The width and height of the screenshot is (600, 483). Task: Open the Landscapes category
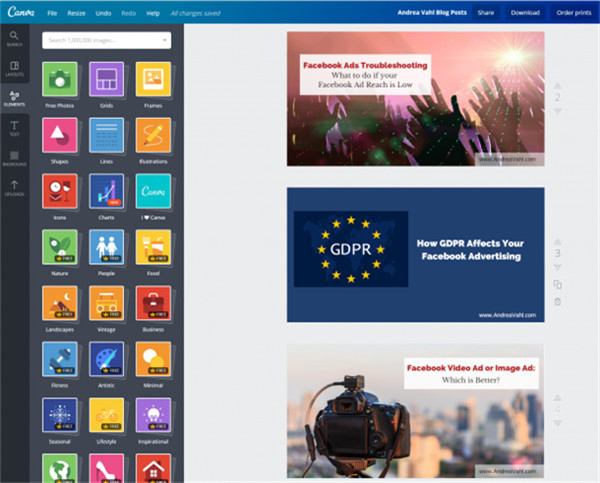60,303
